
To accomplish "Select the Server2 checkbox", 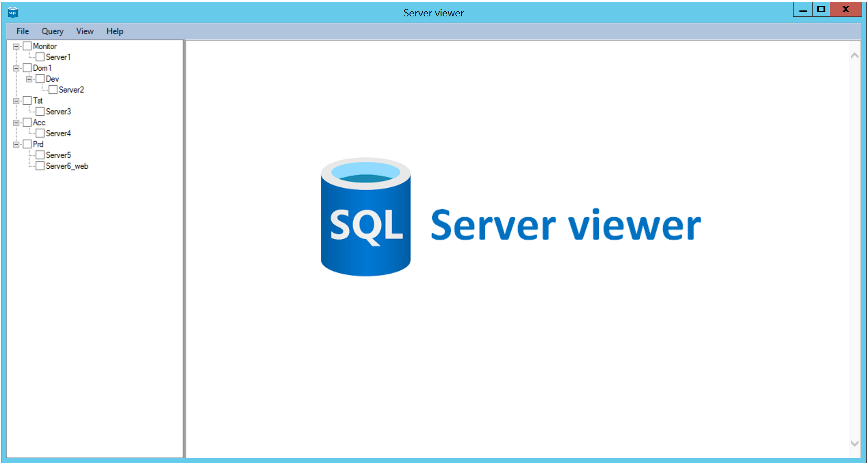I will click(x=53, y=90).
